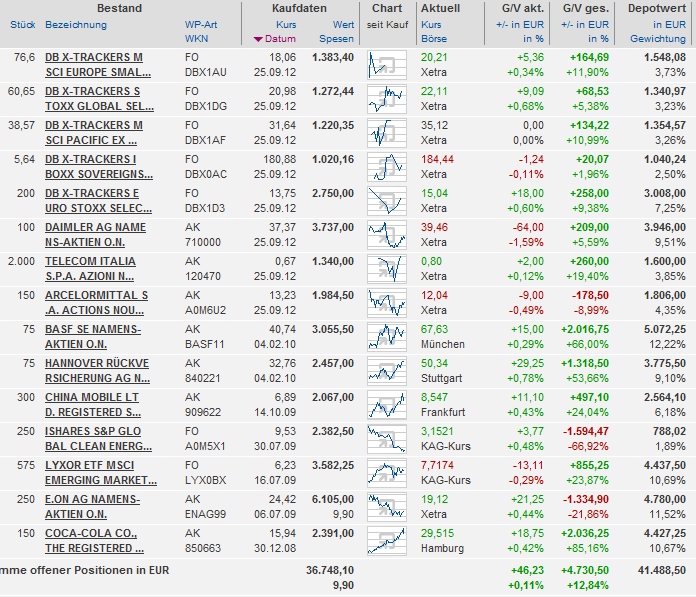696x597 pixels.
Task: Open E.ON AG NAMENS-AKTIEN link
Action: point(93,506)
